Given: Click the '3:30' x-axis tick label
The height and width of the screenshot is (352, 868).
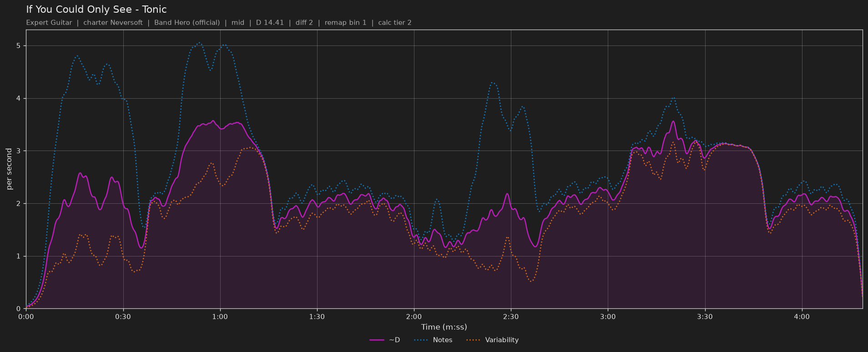Looking at the screenshot, I should coord(705,317).
